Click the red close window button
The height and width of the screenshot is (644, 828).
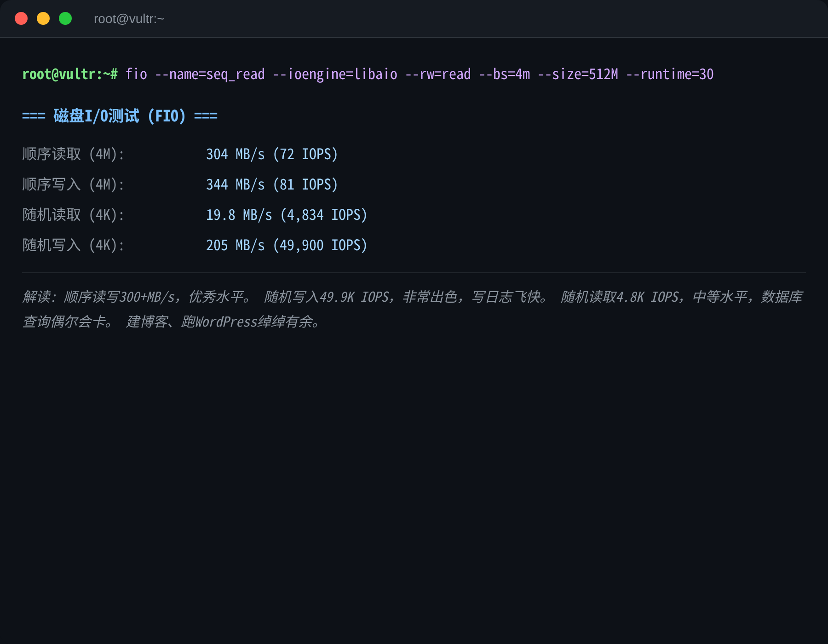[21, 18]
